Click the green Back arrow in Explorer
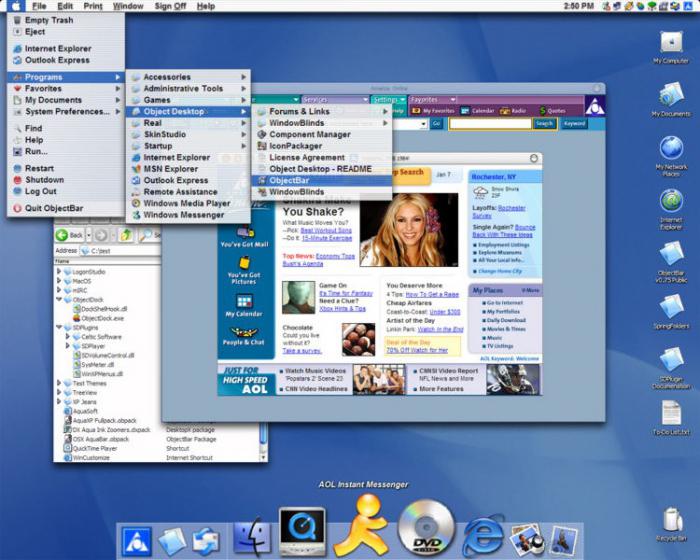 click(62, 235)
